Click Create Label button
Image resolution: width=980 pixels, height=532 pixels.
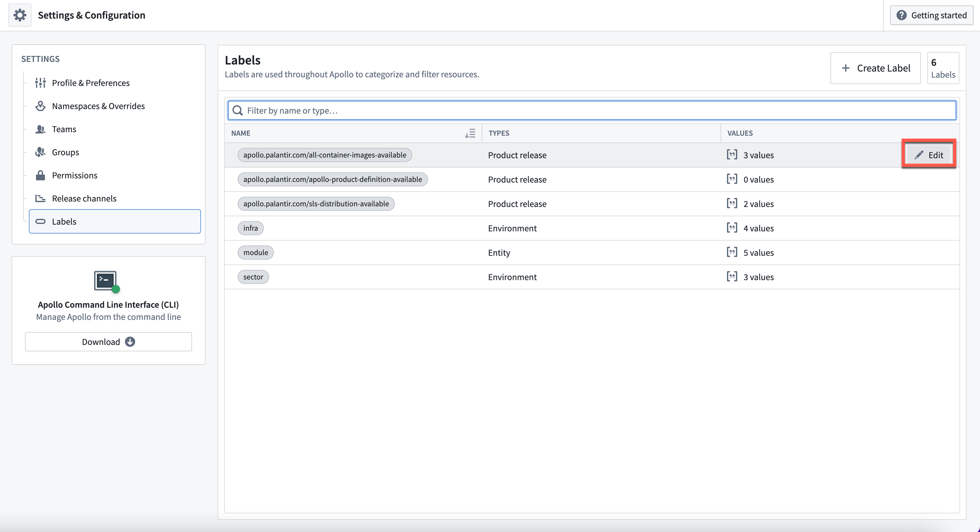coord(876,67)
